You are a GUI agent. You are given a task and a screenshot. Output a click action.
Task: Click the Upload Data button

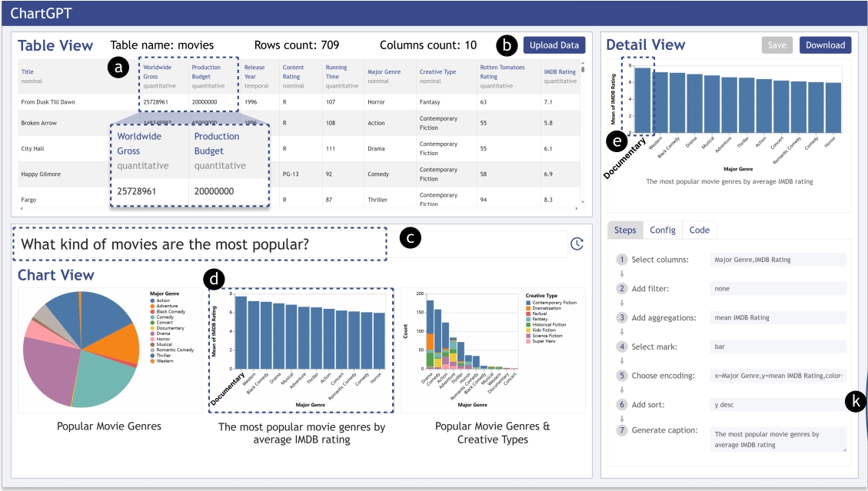click(553, 45)
